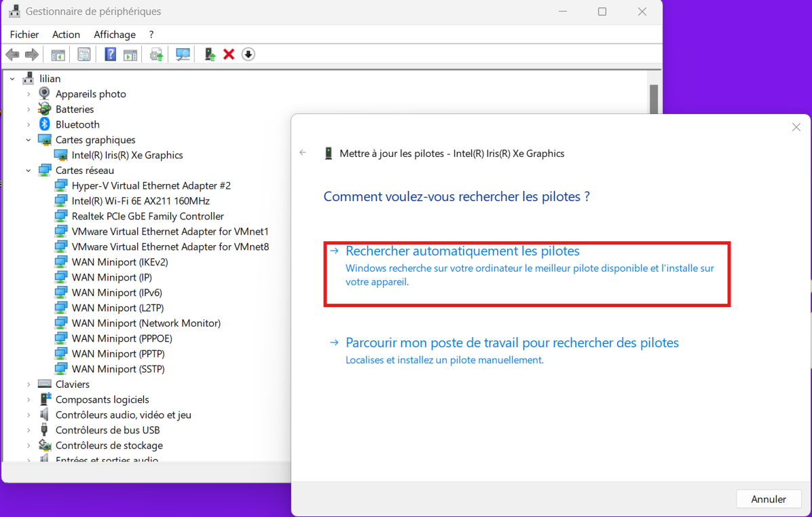The width and height of the screenshot is (812, 517).
Task: Click the webcam icon for Appareils photo
Action: 45,94
